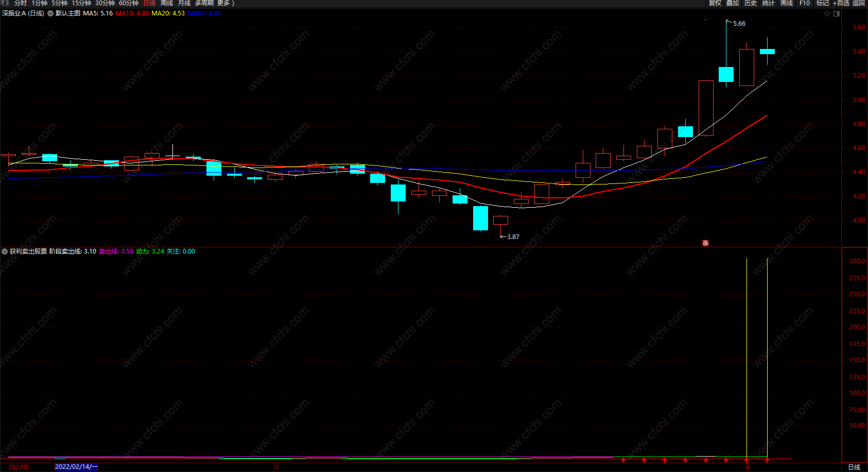Click the 深振业A (日线) stock title
Viewport: 868px width, 472px height.
(x=23, y=13)
